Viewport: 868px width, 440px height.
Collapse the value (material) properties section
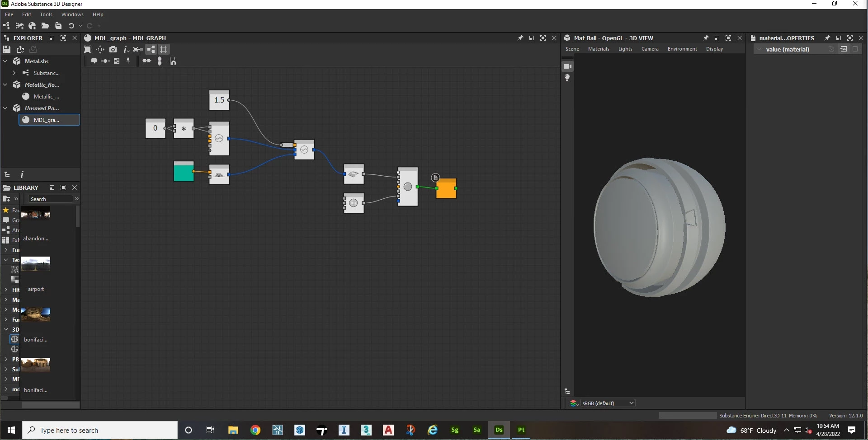(x=759, y=49)
